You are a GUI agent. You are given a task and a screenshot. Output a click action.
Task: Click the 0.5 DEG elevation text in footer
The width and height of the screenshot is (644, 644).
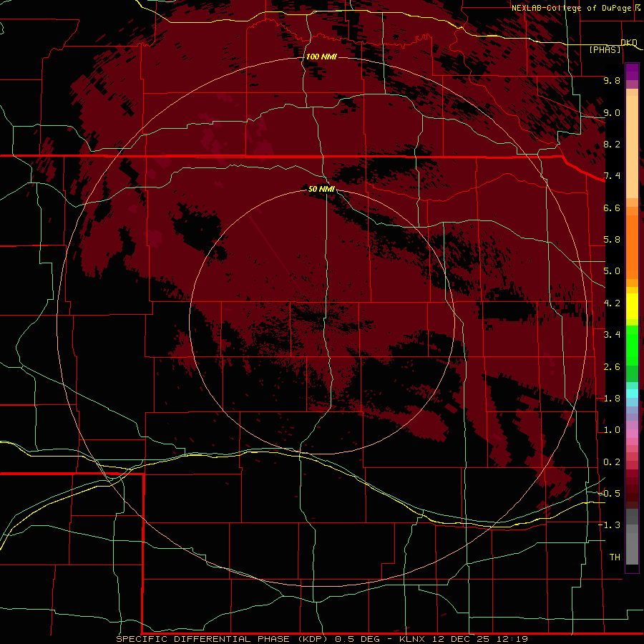tap(357, 639)
